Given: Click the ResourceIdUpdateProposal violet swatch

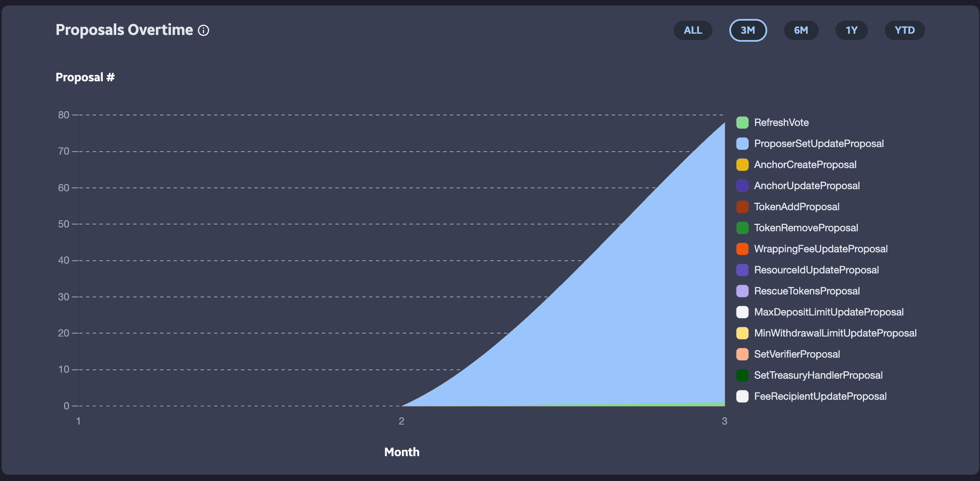Looking at the screenshot, I should pos(742,270).
